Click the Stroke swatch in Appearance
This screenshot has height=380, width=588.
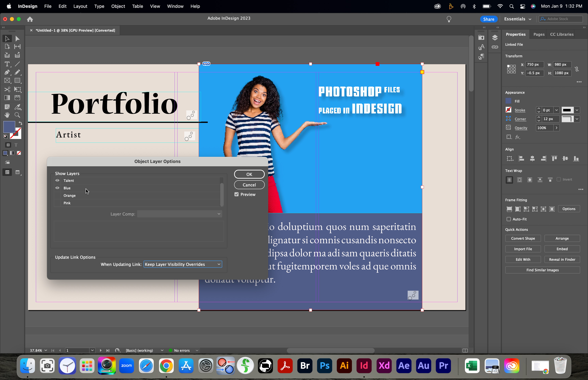[x=508, y=110]
